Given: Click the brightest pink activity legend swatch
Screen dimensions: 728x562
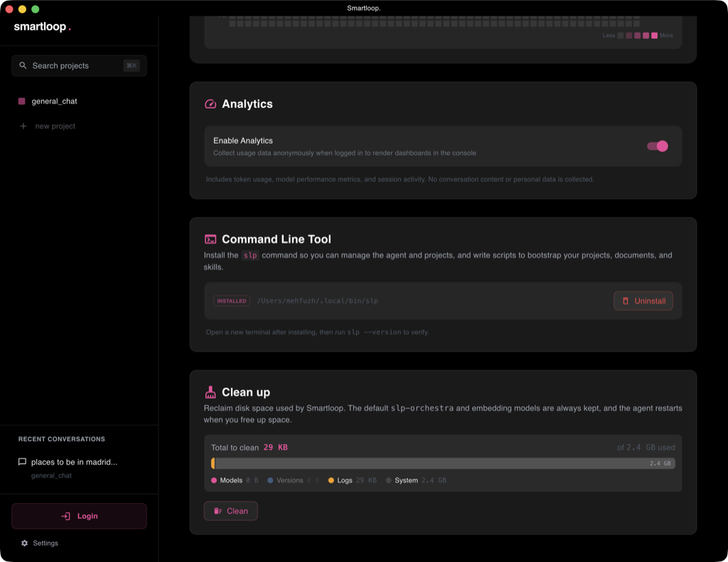Looking at the screenshot, I should 654,36.
